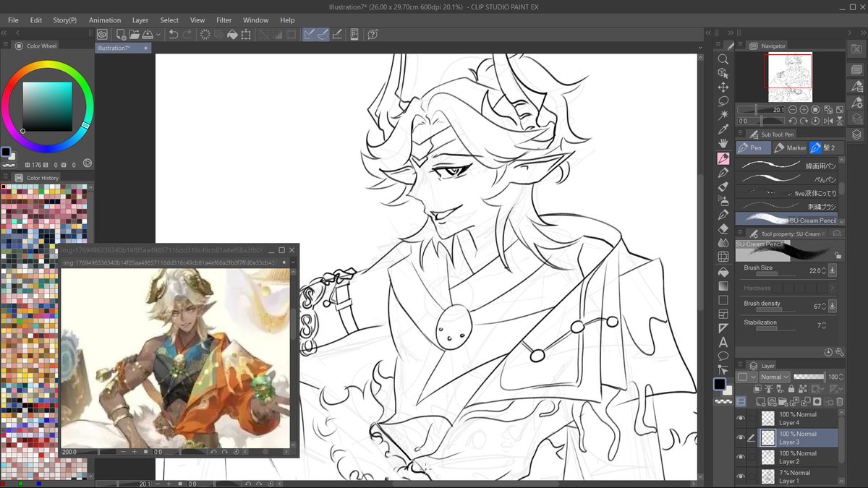
Task: Hide Layer 1 with its eye icon
Action: click(x=741, y=476)
